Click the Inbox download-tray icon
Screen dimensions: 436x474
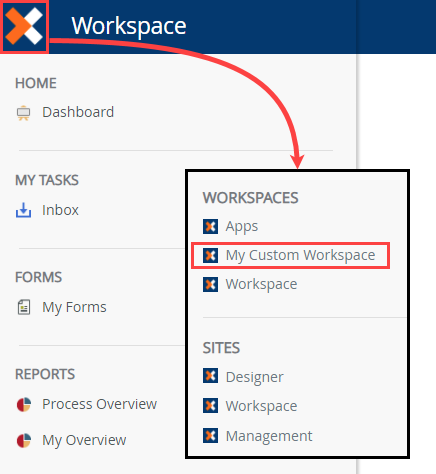coord(23,210)
